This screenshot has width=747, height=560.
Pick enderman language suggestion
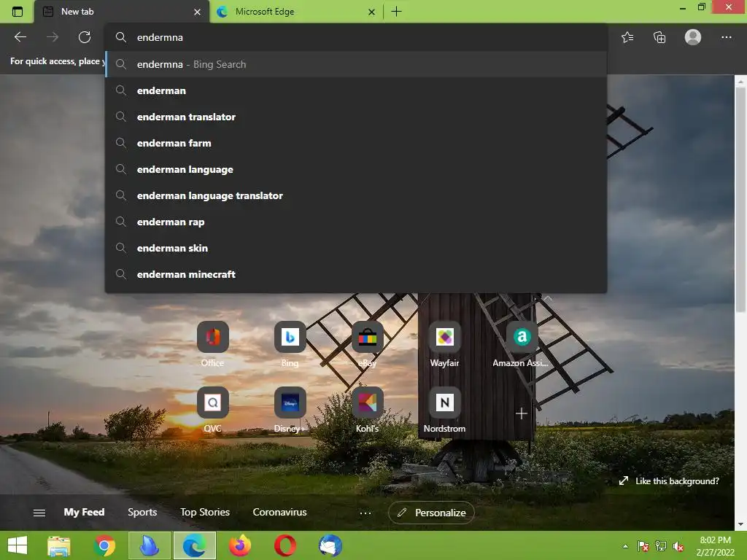356,169
